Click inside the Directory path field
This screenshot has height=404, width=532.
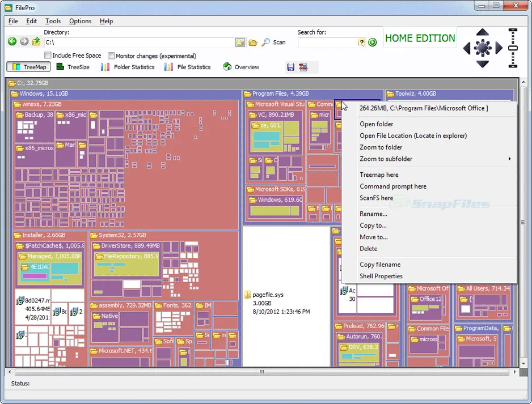[139, 42]
